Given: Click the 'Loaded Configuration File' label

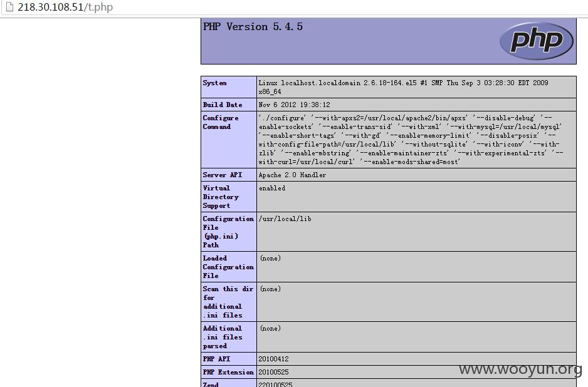Looking at the screenshot, I should tap(228, 267).
